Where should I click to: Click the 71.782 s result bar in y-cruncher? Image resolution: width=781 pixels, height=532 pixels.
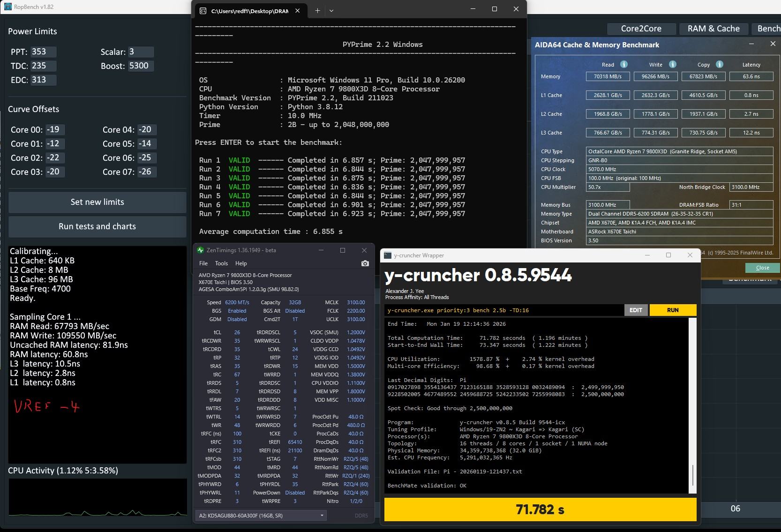click(540, 510)
